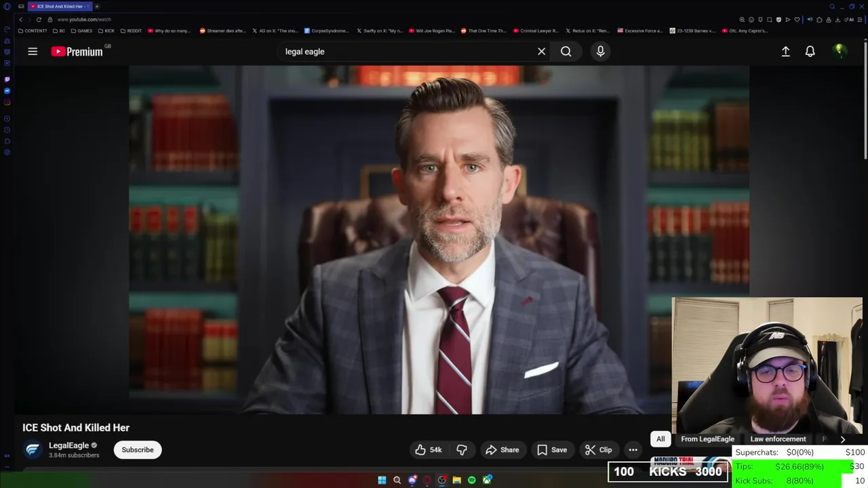This screenshot has height=488, width=868.
Task: Click the youtube.com/watch address bar
Action: pos(84,20)
